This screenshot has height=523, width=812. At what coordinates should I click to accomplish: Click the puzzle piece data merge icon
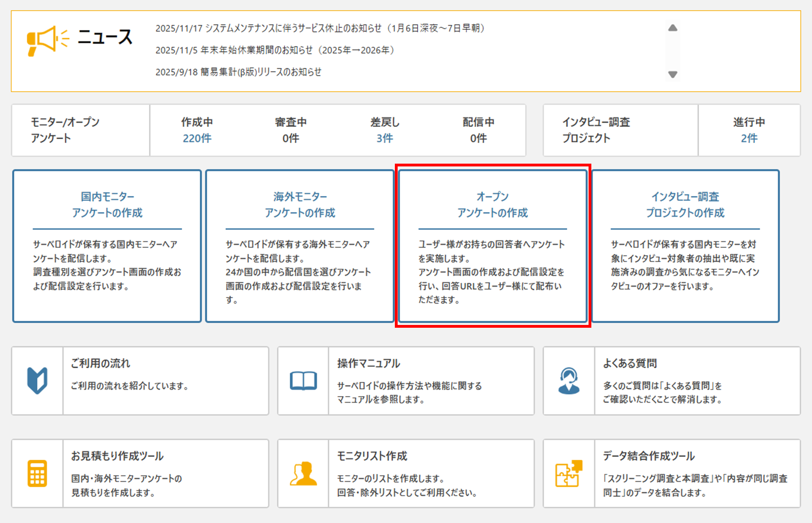tap(569, 473)
